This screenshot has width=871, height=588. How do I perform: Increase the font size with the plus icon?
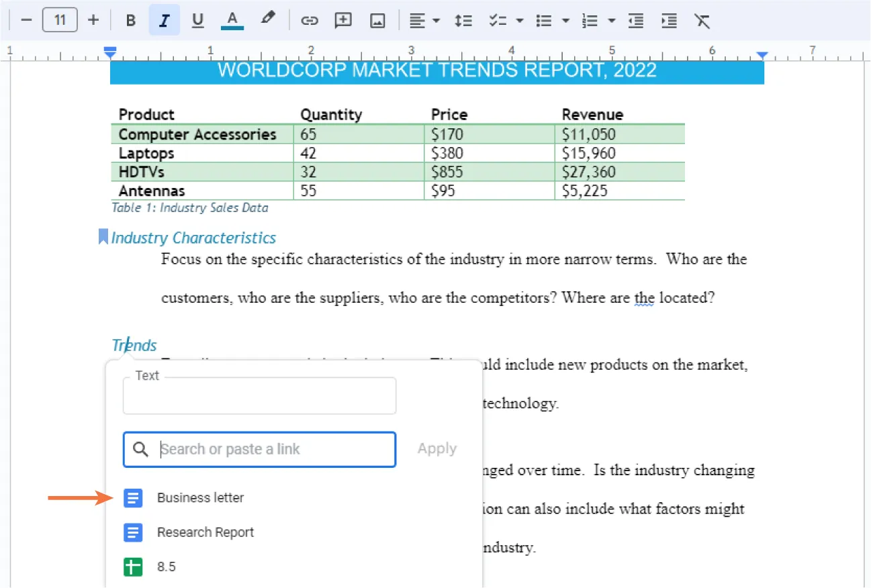pos(93,19)
